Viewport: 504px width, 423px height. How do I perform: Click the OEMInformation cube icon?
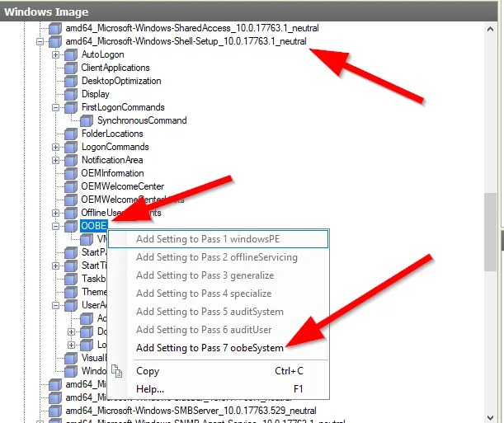pyautogui.click(x=71, y=173)
